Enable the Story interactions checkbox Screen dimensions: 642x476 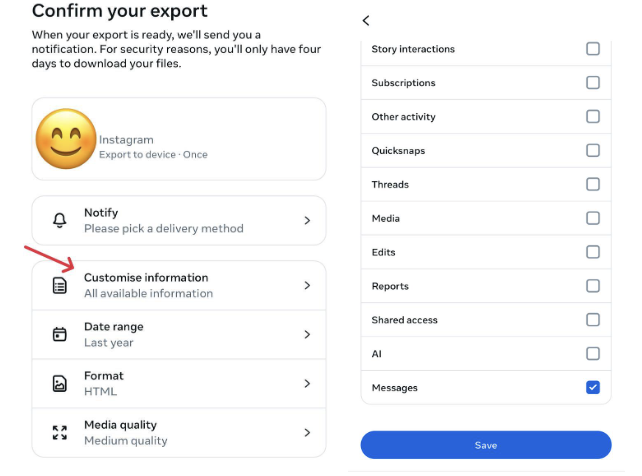tap(593, 49)
